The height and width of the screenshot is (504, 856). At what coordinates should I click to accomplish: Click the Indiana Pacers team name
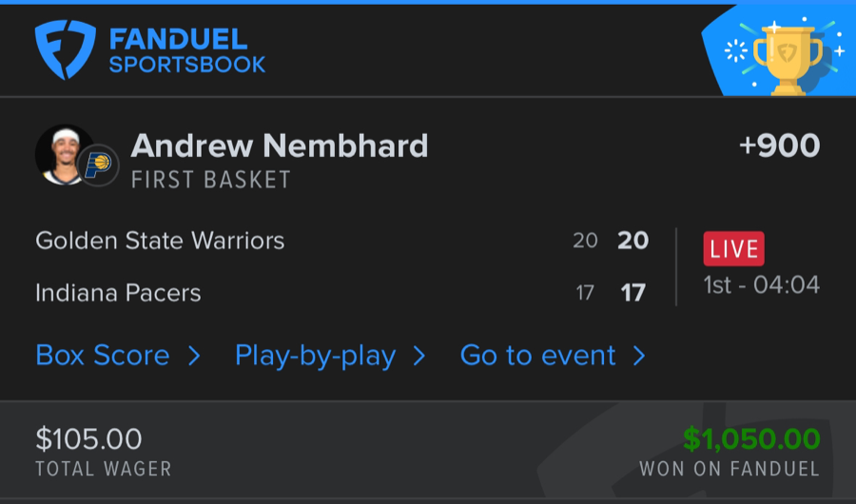pos(118,292)
